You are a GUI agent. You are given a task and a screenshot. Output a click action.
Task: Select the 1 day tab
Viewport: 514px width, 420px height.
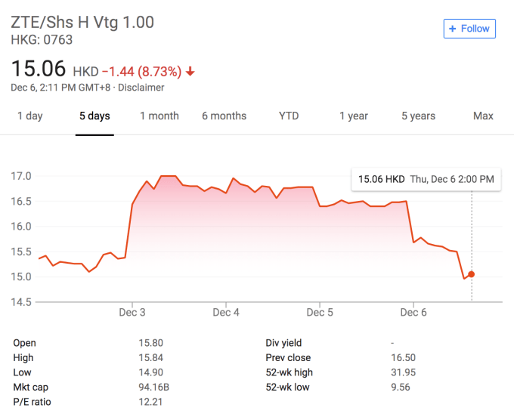29,116
